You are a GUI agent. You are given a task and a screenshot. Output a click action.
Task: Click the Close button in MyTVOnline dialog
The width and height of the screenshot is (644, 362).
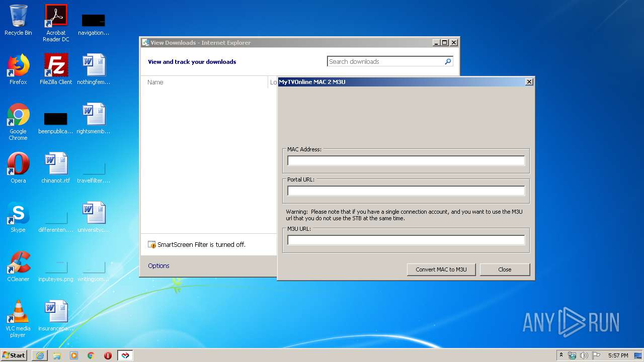coord(505,269)
